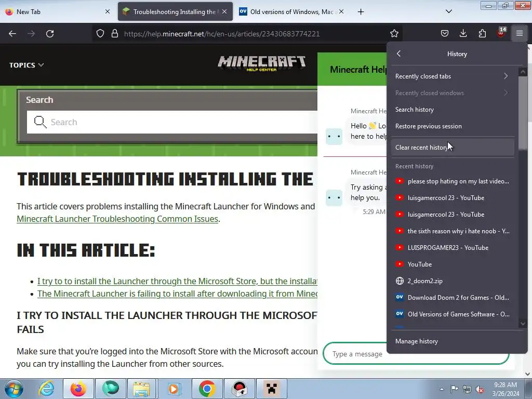The image size is (532, 399).
Task: Open 2_doom2.zip history entry
Action: (453, 281)
